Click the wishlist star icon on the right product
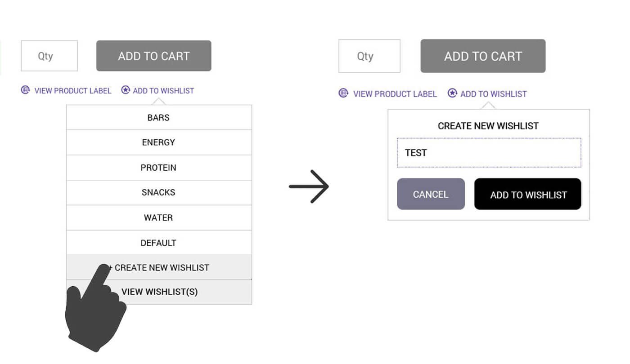This screenshot has width=630, height=364. click(451, 93)
